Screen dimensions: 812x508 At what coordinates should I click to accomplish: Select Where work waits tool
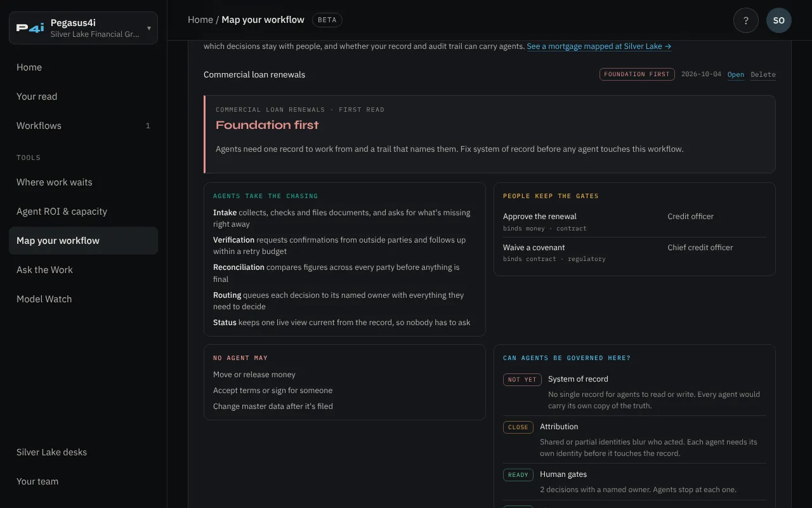(x=84, y=182)
